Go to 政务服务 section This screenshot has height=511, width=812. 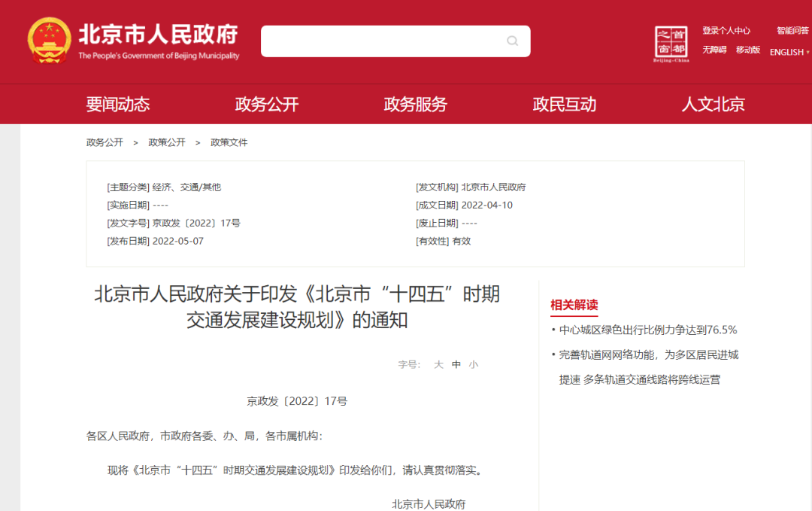pyautogui.click(x=415, y=105)
